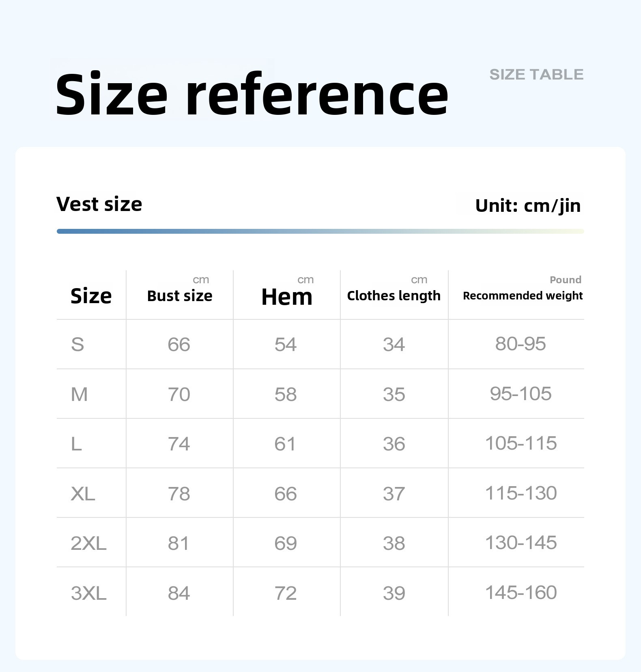This screenshot has width=641, height=672.
Task: Click the "Recommended weight" column header
Action: [523, 296]
